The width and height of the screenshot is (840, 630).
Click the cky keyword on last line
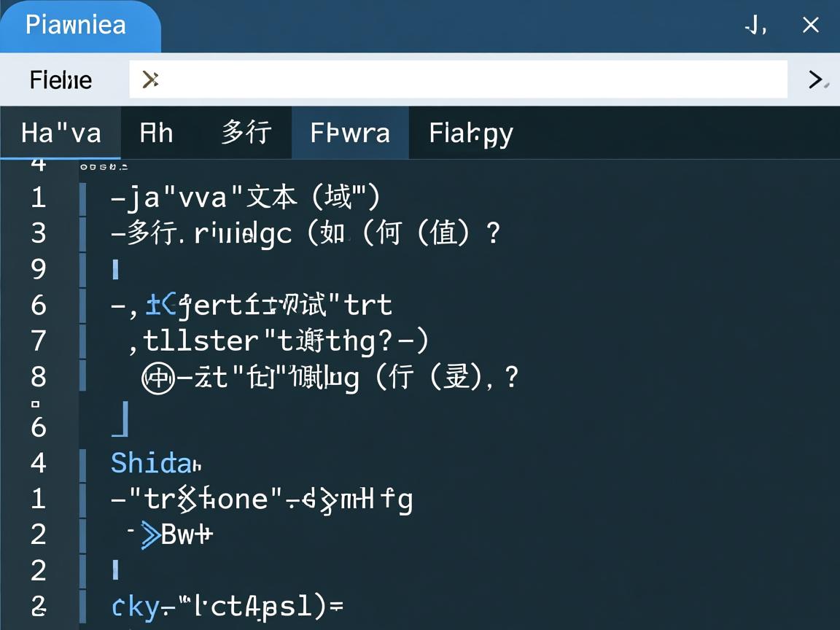click(135, 607)
